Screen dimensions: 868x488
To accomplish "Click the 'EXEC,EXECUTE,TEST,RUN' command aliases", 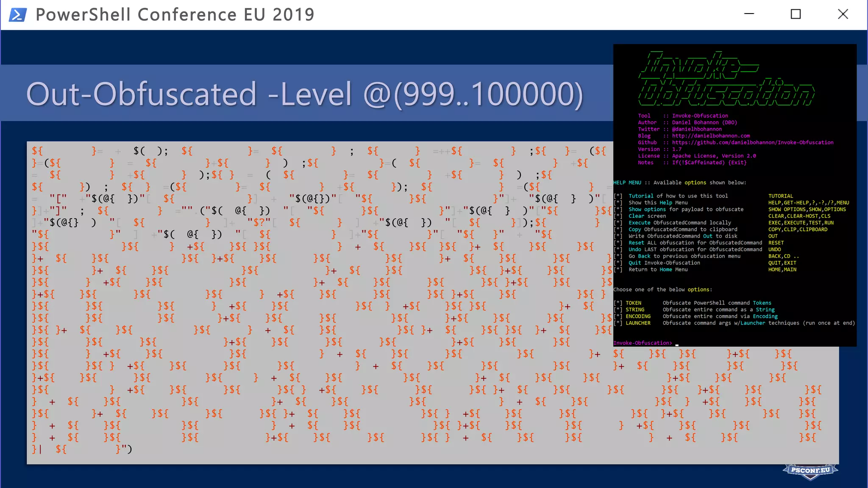I will coord(801,223).
